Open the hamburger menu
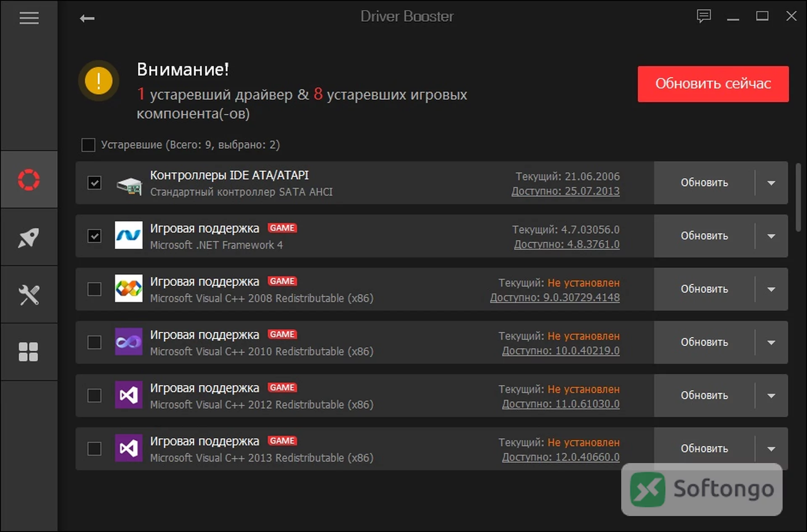Screen dimensions: 807x532 coord(29,18)
